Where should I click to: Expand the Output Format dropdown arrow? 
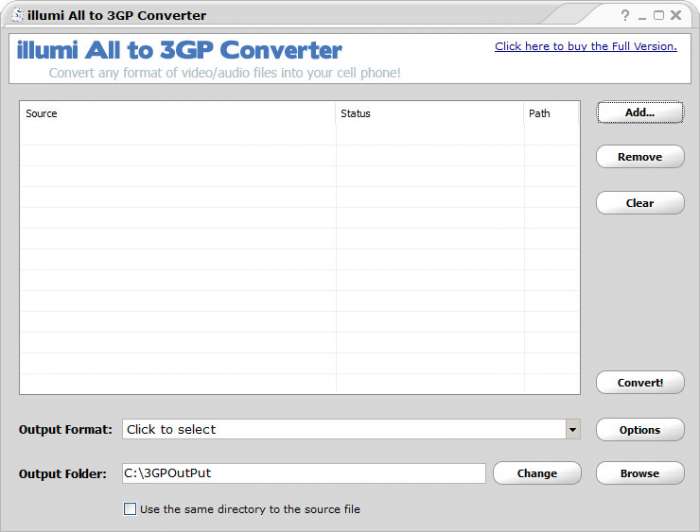tap(573, 429)
